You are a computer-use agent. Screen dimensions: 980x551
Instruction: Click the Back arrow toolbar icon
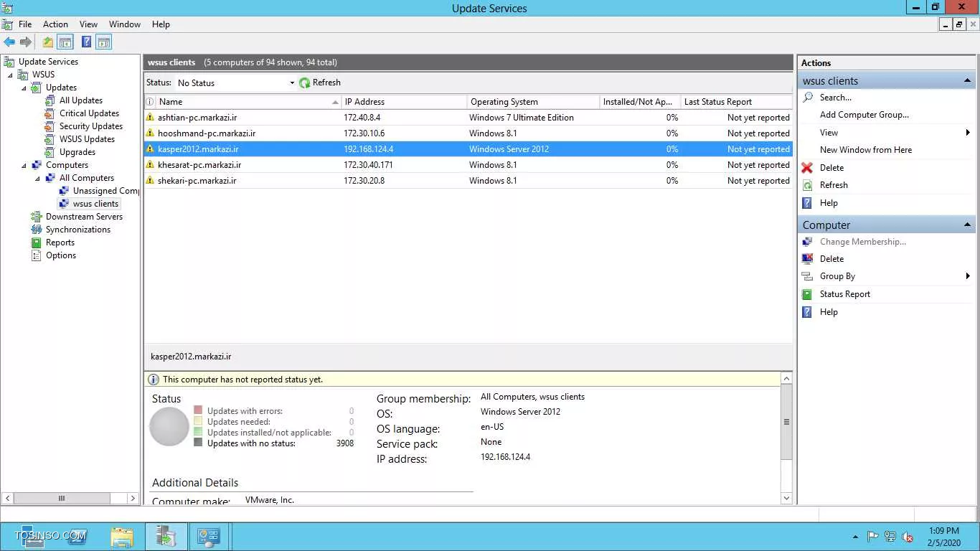(9, 42)
